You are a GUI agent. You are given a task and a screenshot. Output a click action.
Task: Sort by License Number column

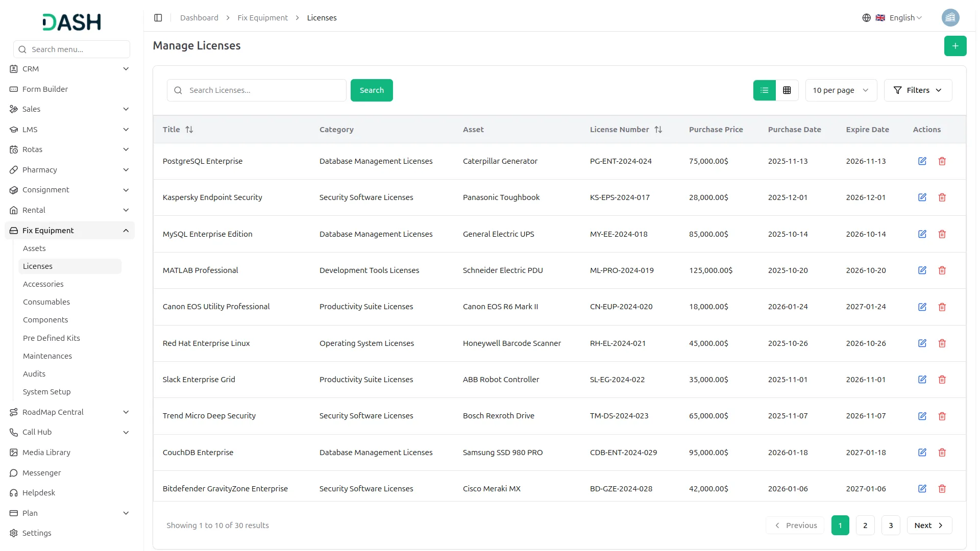coord(658,130)
